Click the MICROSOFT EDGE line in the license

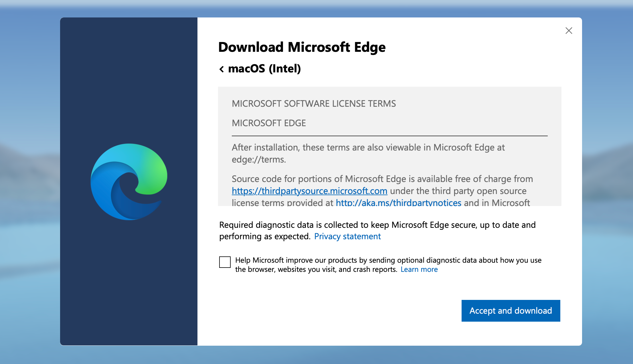pyautogui.click(x=269, y=123)
